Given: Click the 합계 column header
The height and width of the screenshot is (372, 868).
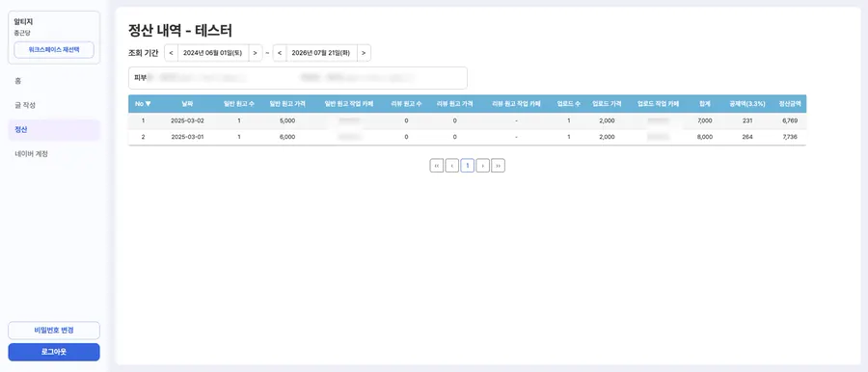Looking at the screenshot, I should point(705,104).
